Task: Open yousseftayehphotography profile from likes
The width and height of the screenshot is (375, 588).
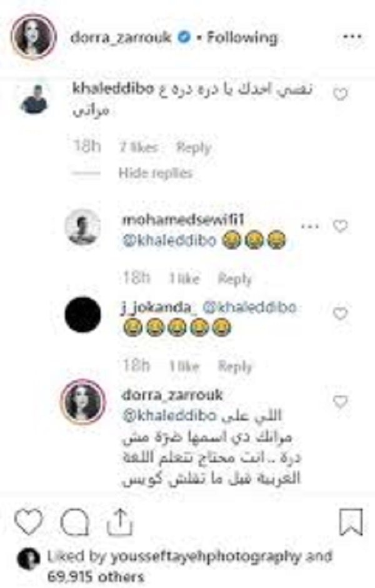Action: [x=206, y=557]
